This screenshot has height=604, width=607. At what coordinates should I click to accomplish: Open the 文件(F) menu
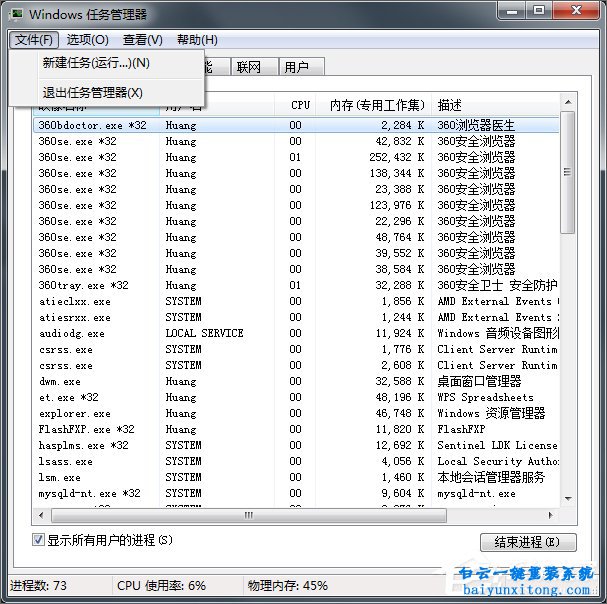pos(34,39)
